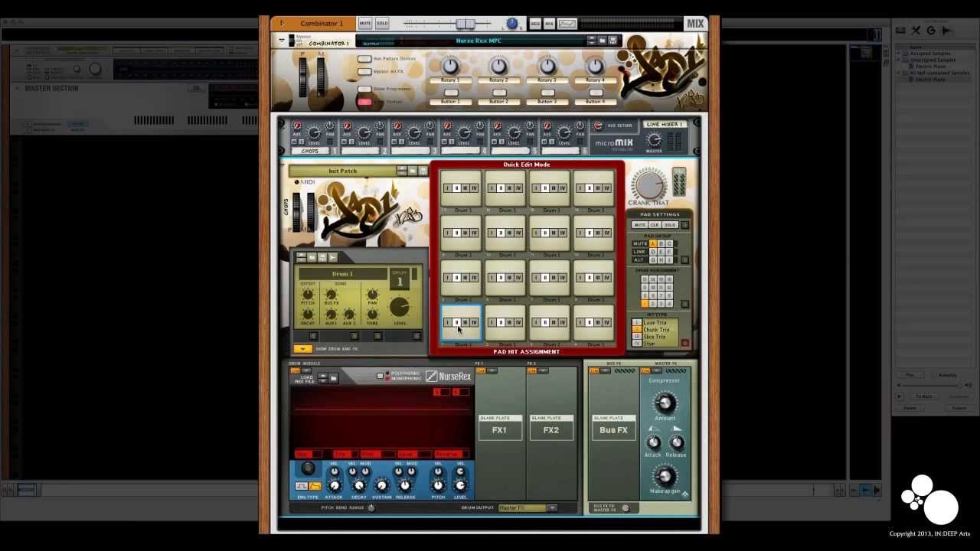Image resolution: width=980 pixels, height=551 pixels.
Task: Click the highlighted bottom-left drum pad
Action: [x=461, y=322]
